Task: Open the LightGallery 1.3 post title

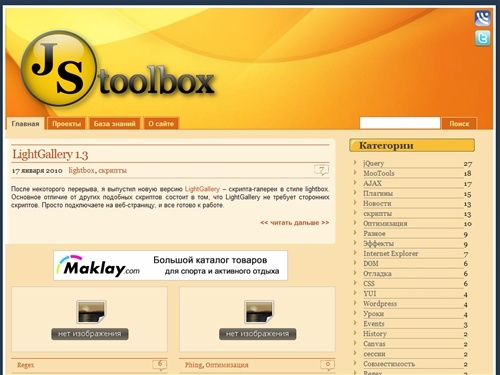Action: [x=50, y=154]
